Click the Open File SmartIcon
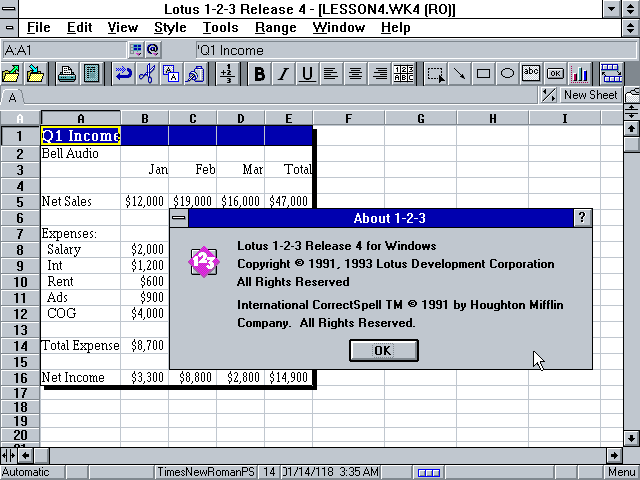The width and height of the screenshot is (640, 480). point(11,74)
